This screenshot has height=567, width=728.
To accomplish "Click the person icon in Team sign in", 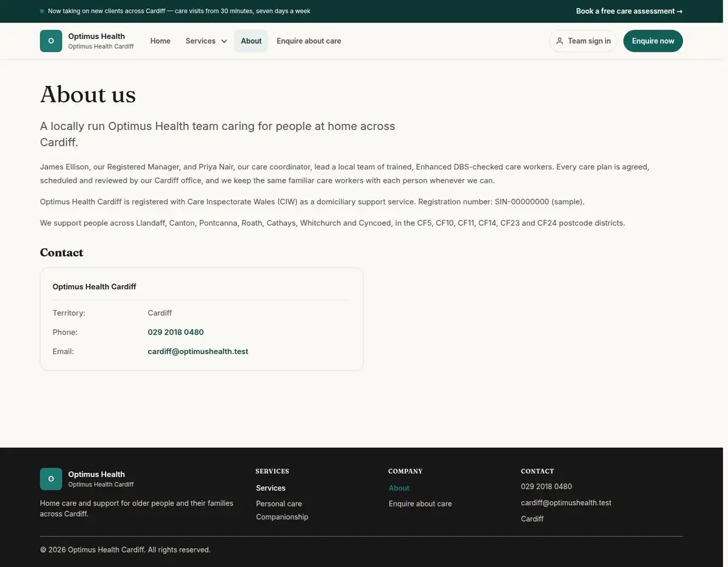I will [x=559, y=41].
